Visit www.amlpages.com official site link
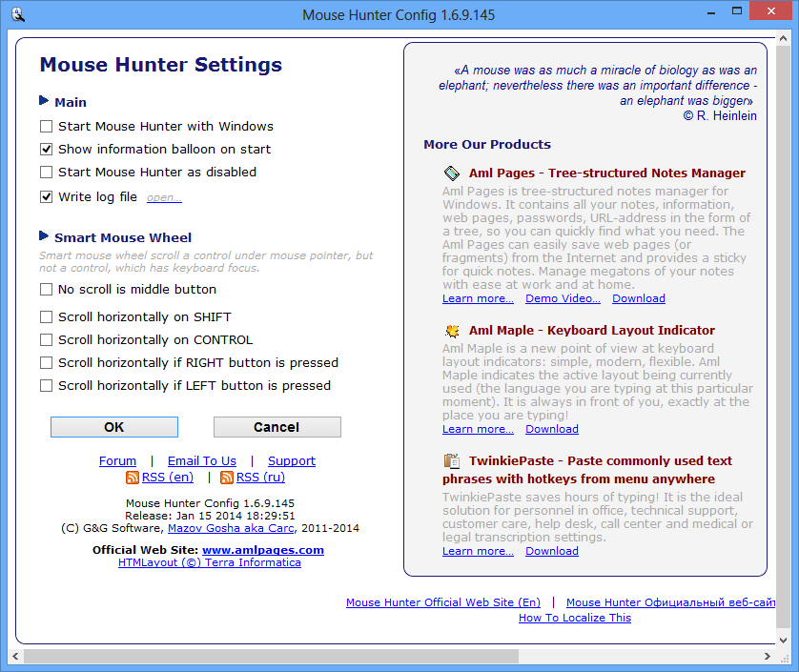Screen dimensions: 799x672 tap(263, 550)
